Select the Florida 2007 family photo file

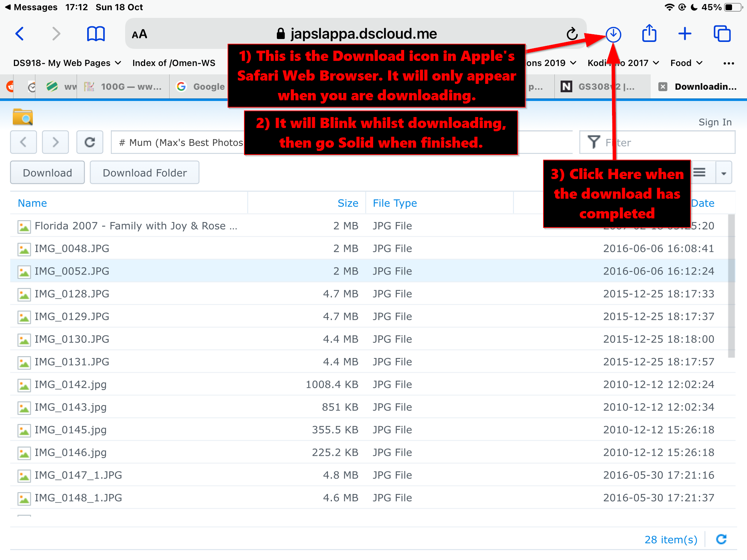[369, 226]
